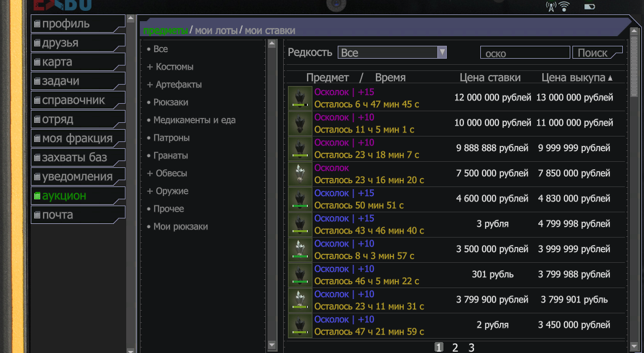Viewport: 644px width, 353px height.
Task: Open the профиль section
Action: pyautogui.click(x=78, y=24)
